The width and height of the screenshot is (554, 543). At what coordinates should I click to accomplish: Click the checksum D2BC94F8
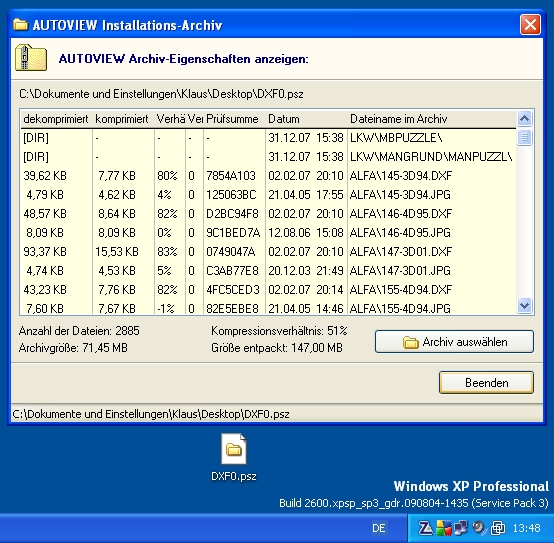pyautogui.click(x=232, y=214)
